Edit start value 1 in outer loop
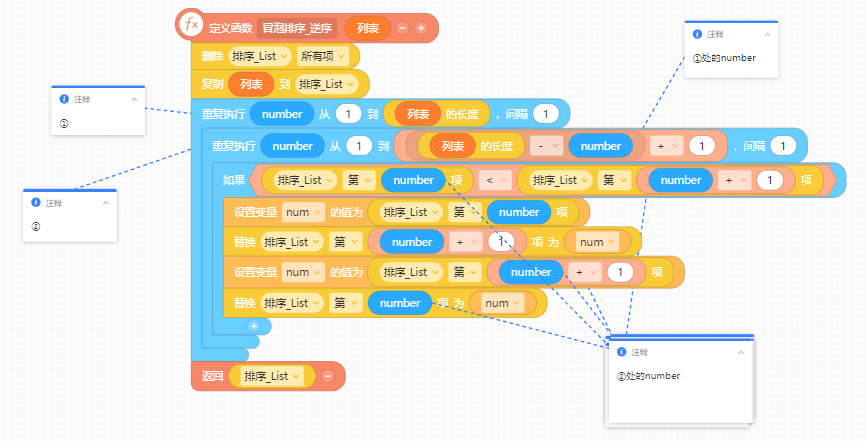 click(348, 114)
